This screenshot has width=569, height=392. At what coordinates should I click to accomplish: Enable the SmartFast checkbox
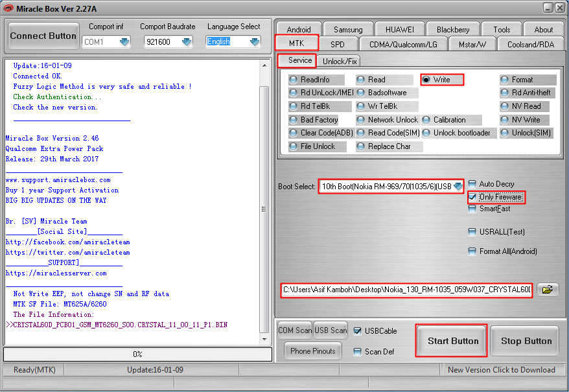point(472,209)
